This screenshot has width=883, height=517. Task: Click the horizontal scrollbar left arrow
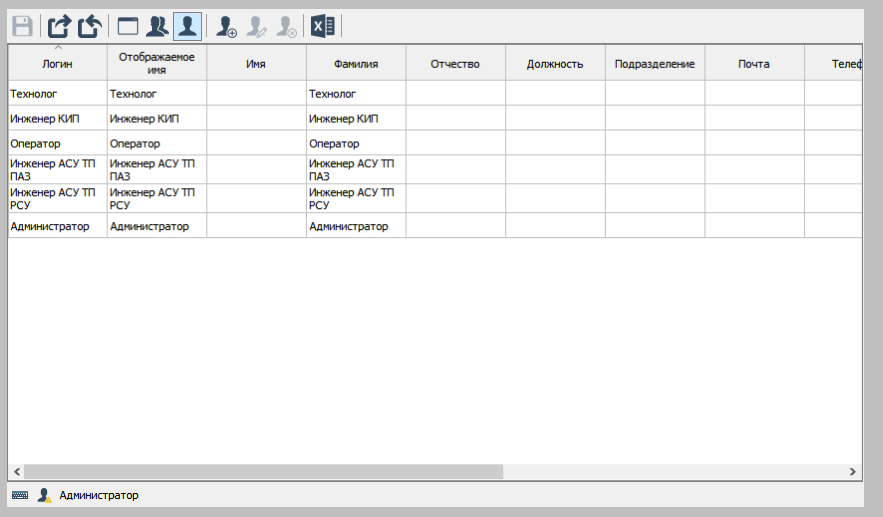(16, 471)
